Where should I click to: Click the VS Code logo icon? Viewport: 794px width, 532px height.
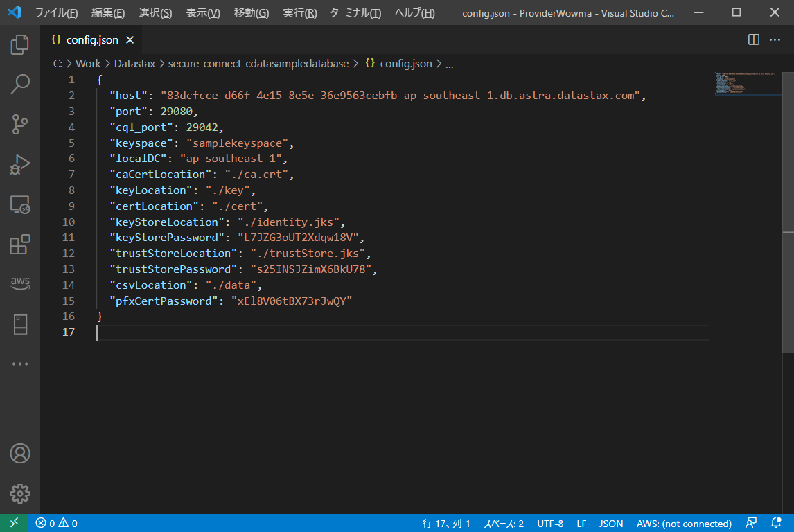pyautogui.click(x=14, y=12)
